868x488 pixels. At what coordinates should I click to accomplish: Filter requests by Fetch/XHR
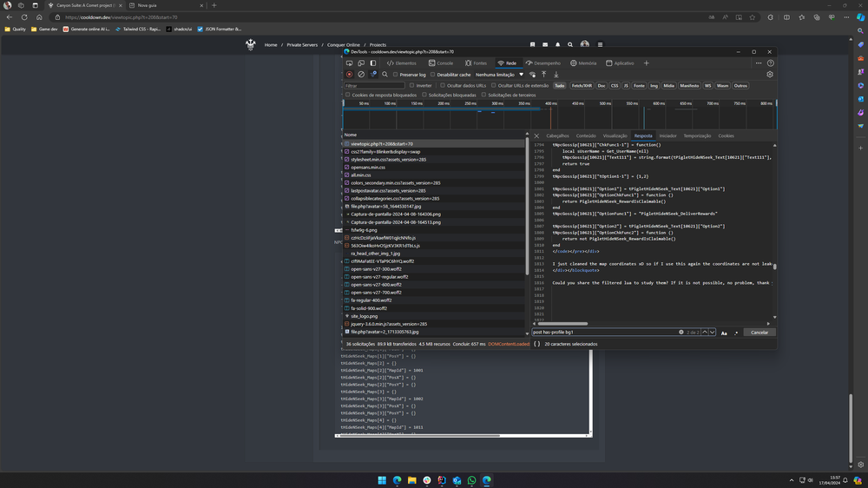click(582, 86)
